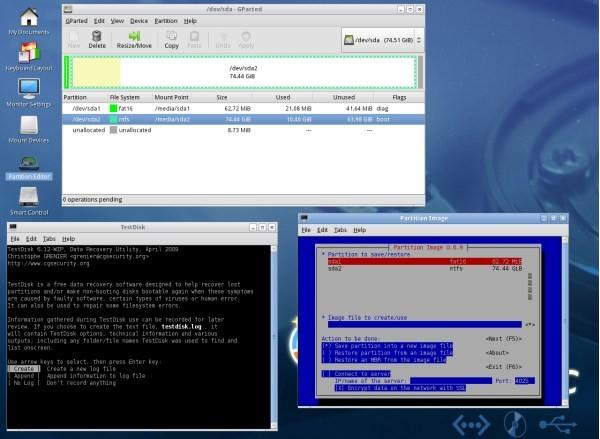Select the [ No Log ] option in TestDisk
This screenshot has height=439, width=600.
[x=24, y=383]
